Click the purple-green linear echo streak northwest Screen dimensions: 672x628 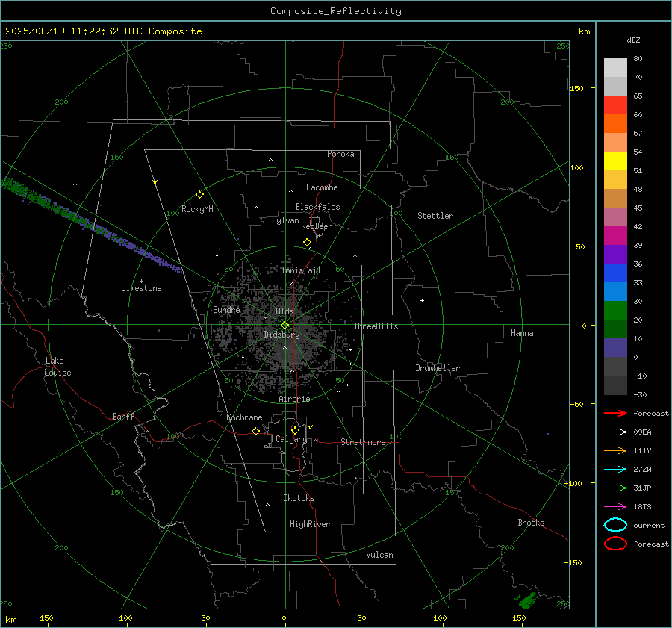click(92, 225)
